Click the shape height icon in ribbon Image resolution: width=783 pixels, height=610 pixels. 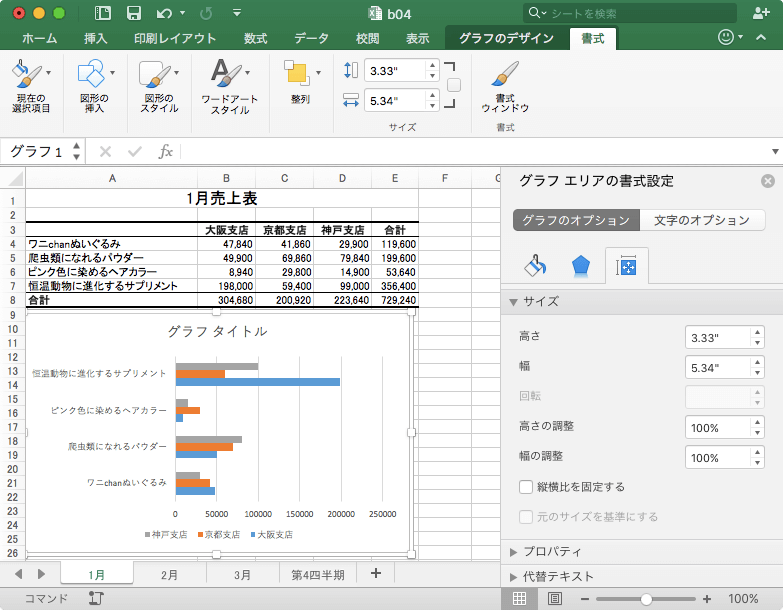(x=351, y=70)
